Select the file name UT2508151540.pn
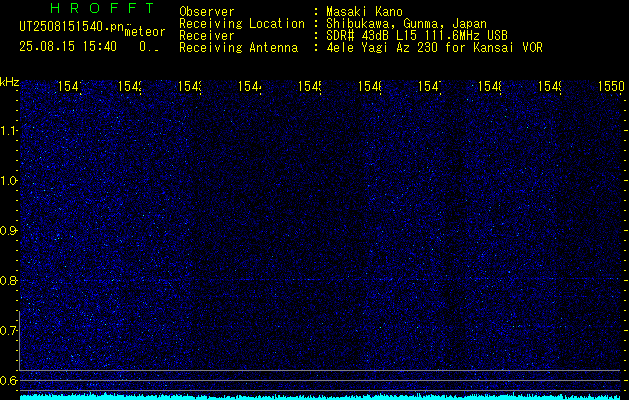The height and width of the screenshot is (400, 629). (72, 27)
